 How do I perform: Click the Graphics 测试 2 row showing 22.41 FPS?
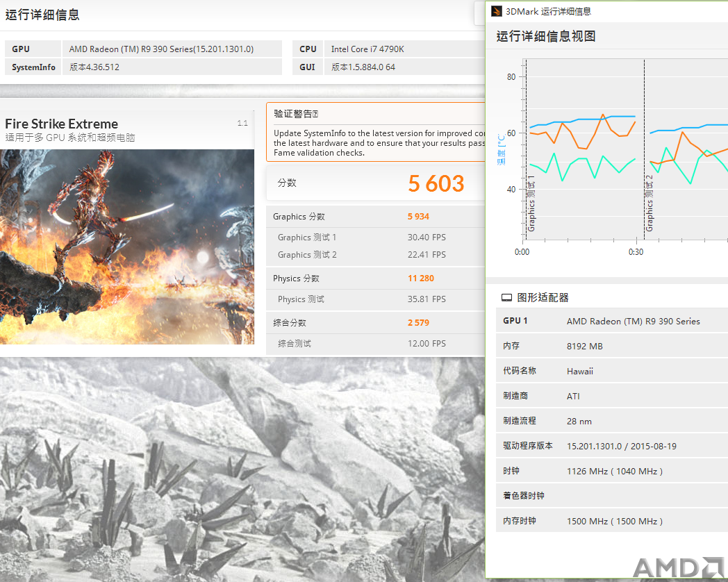(x=376, y=255)
